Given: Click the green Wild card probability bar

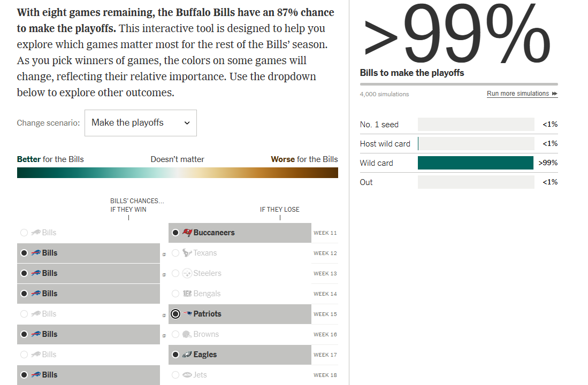Looking at the screenshot, I should 475,163.
